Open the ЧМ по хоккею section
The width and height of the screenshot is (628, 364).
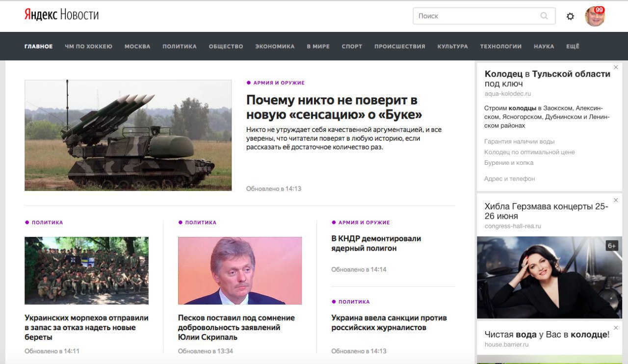[x=88, y=47]
